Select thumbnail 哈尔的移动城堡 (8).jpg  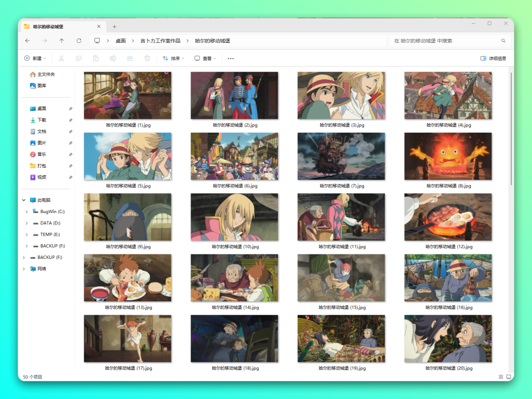click(448, 156)
